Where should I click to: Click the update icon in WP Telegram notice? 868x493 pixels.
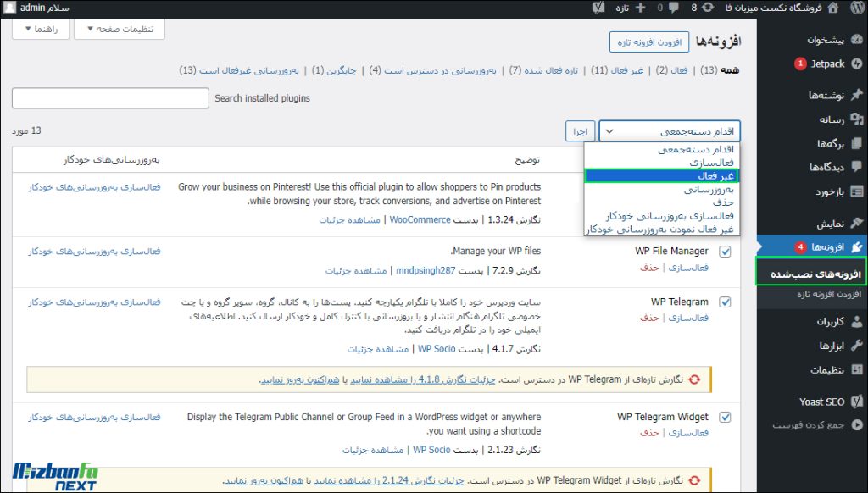[694, 379]
